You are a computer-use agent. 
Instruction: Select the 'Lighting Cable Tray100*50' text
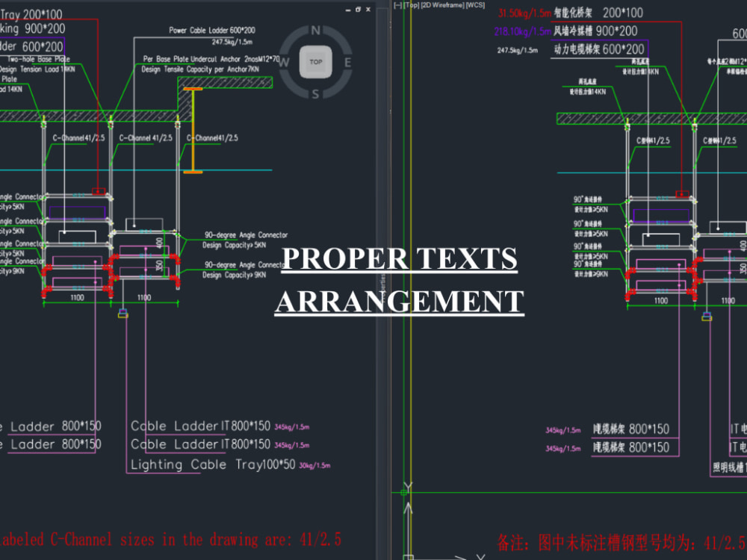pos(213,464)
